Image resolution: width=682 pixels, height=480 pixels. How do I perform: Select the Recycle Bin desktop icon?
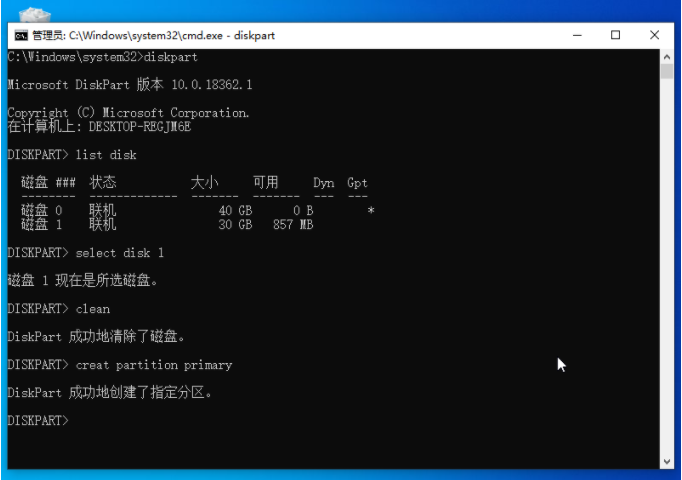click(x=35, y=14)
